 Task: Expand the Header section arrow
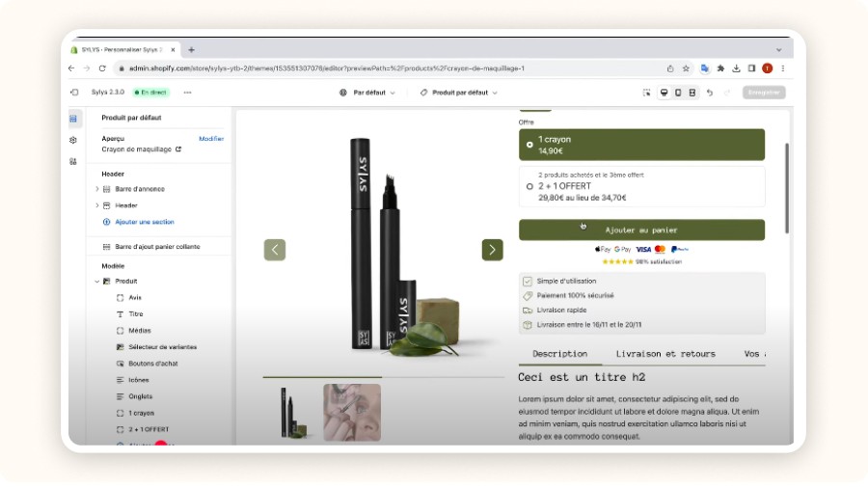96,205
